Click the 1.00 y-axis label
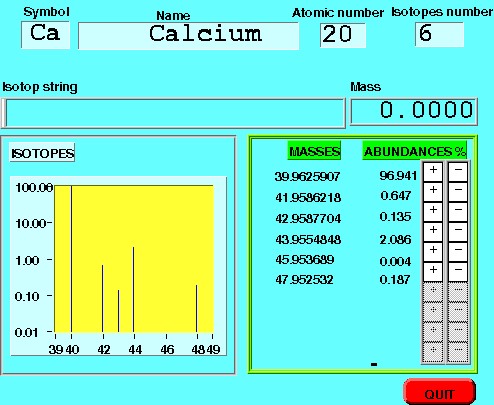 point(27,260)
